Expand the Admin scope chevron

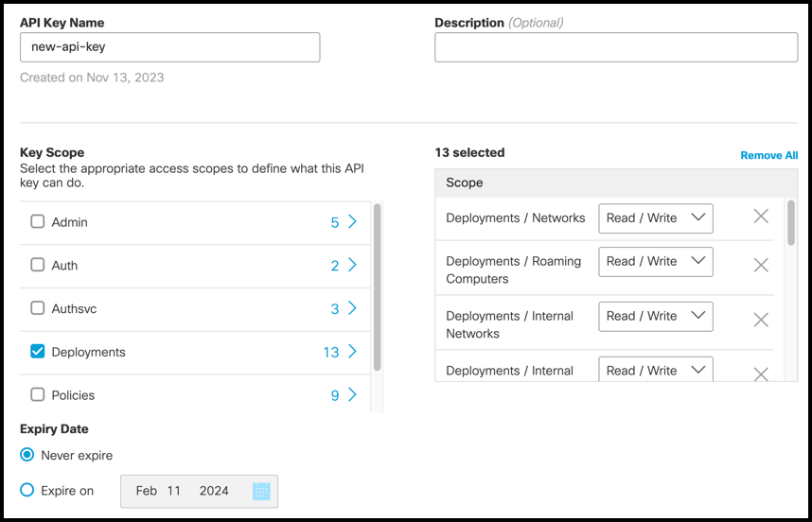tap(353, 222)
